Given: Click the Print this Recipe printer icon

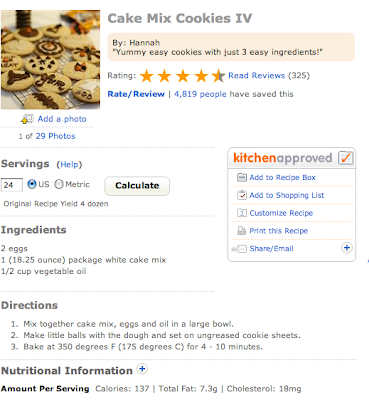Looking at the screenshot, I should click(241, 231).
